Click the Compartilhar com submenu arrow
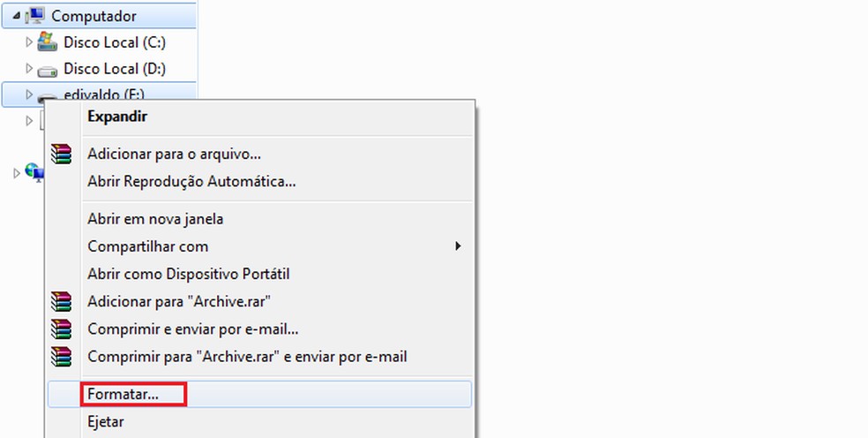The image size is (868, 438). point(458,246)
